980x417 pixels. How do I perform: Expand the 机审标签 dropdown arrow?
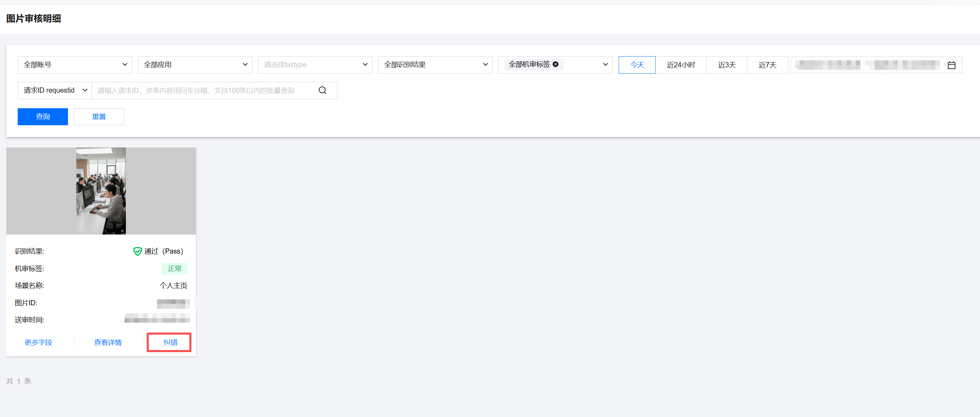pos(605,65)
